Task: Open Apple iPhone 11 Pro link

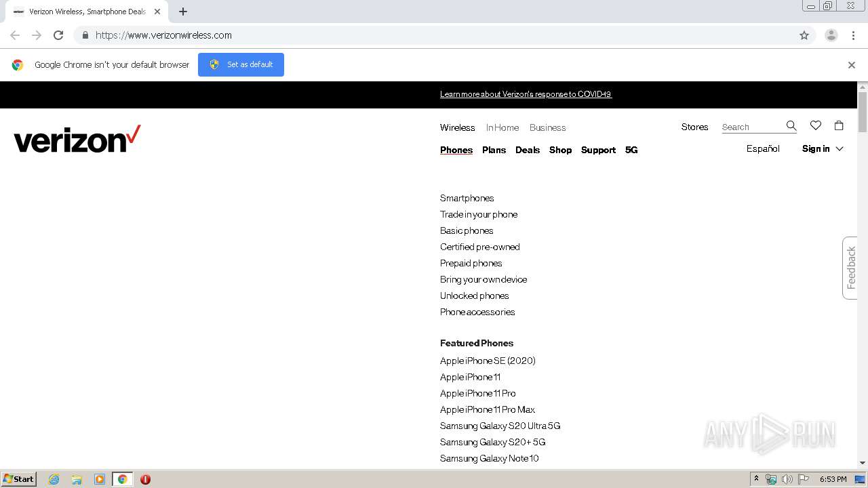Action: [x=478, y=393]
